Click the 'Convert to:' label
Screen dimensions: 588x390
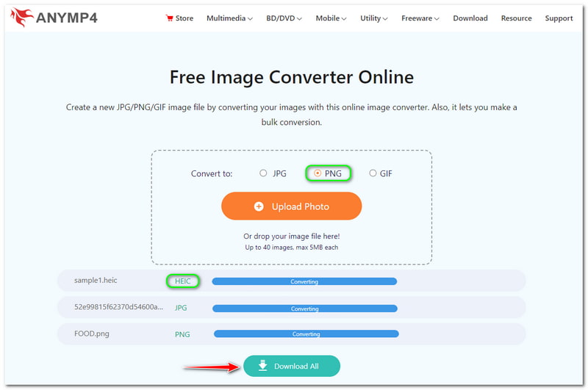click(212, 173)
